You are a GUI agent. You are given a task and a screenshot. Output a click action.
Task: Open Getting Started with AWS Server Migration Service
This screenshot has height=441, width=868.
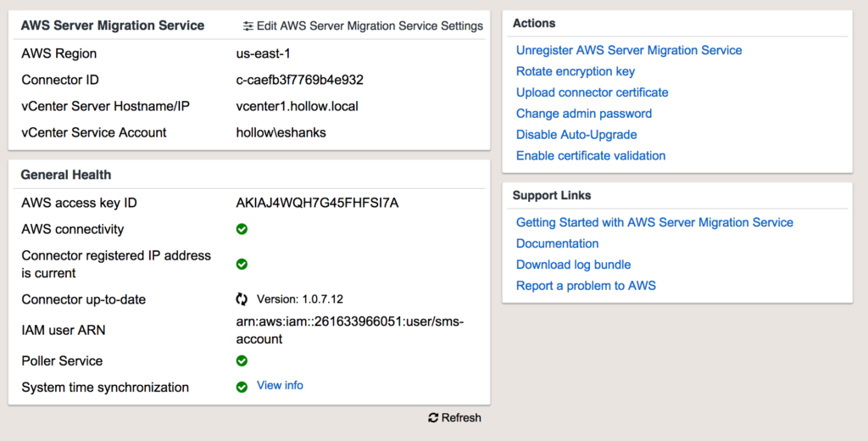[x=654, y=222]
